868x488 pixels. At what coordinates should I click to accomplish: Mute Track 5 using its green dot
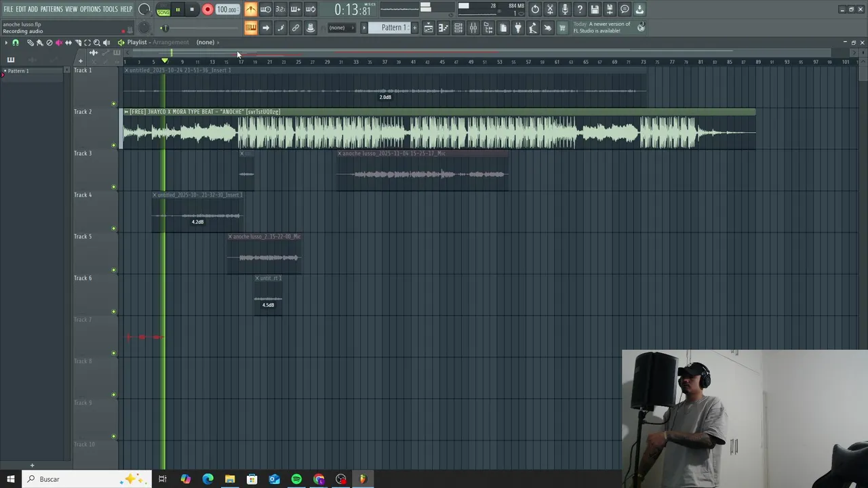pyautogui.click(x=113, y=270)
